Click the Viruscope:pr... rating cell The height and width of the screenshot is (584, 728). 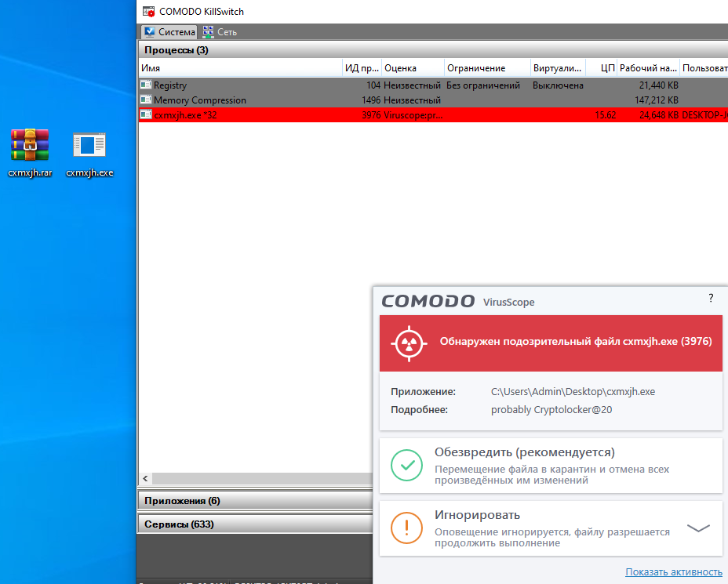(x=413, y=115)
